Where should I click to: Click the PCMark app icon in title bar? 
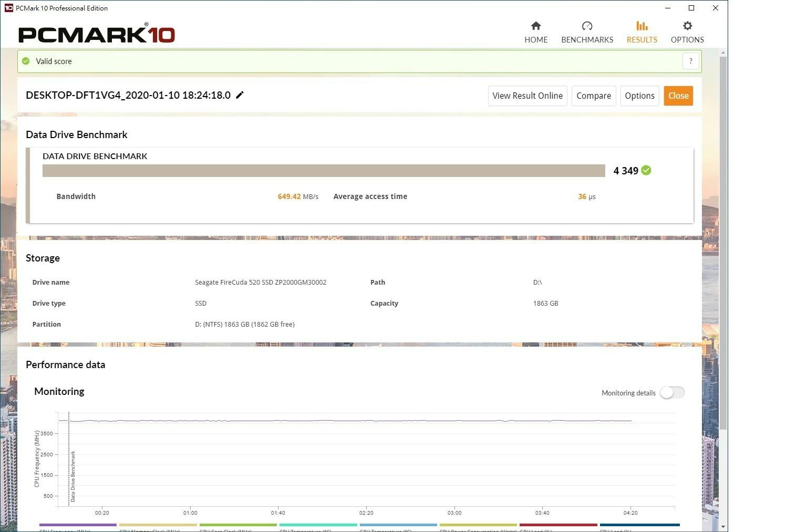tap(8, 8)
